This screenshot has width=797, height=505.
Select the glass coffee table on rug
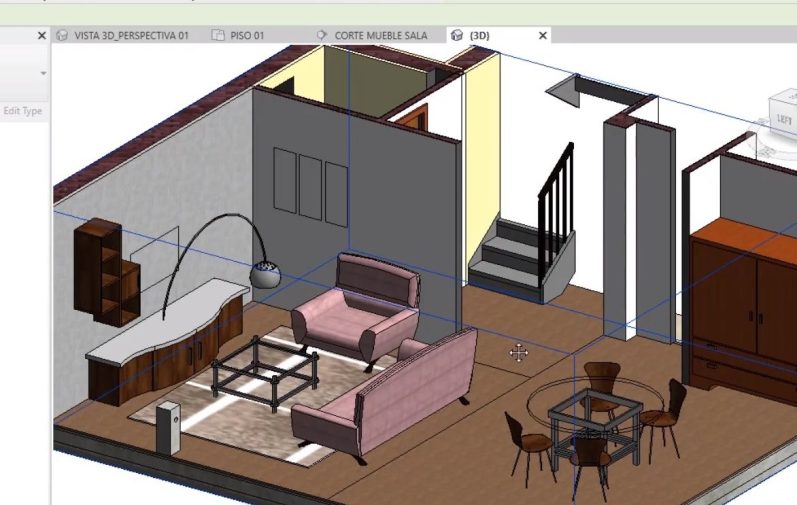[x=265, y=368]
